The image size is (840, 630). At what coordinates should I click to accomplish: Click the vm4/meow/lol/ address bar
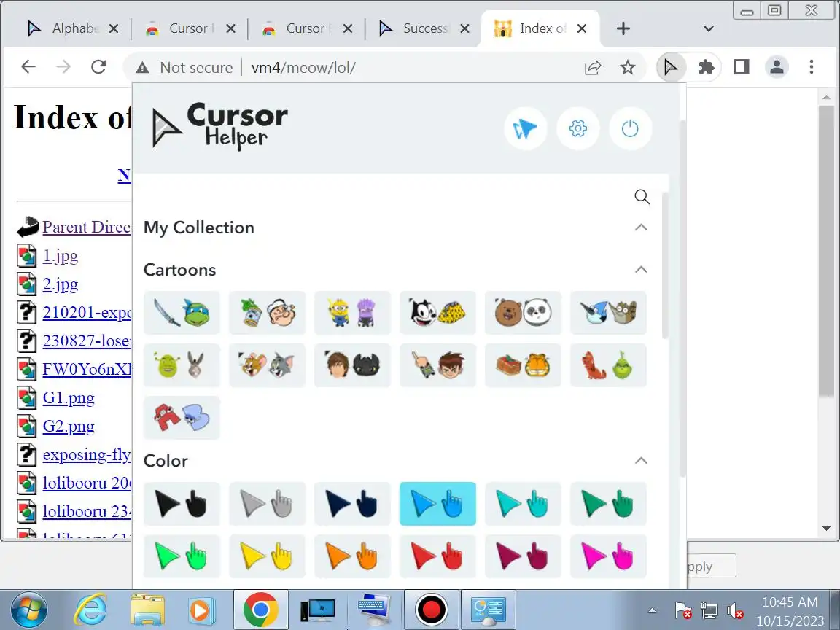(303, 68)
